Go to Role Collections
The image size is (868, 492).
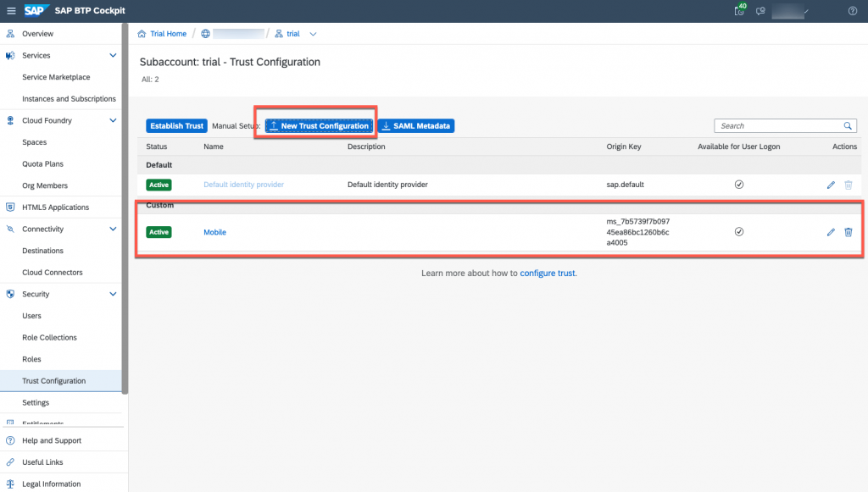click(x=49, y=337)
